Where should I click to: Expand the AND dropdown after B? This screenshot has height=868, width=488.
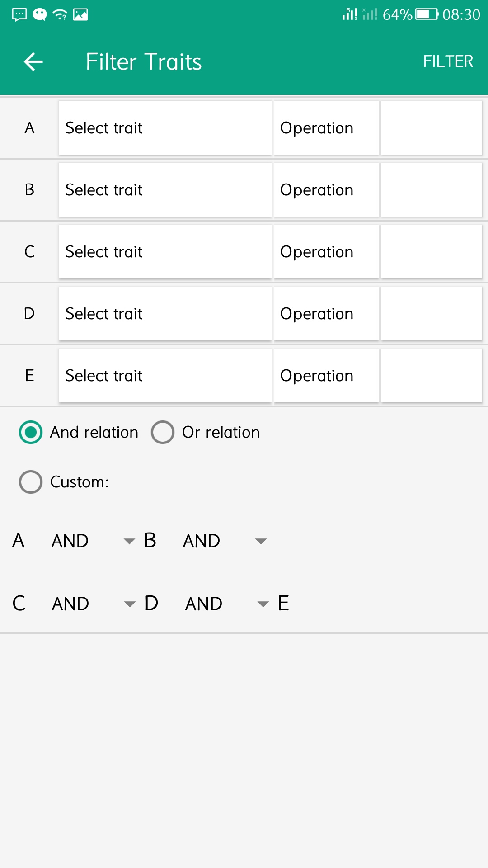[224, 541]
